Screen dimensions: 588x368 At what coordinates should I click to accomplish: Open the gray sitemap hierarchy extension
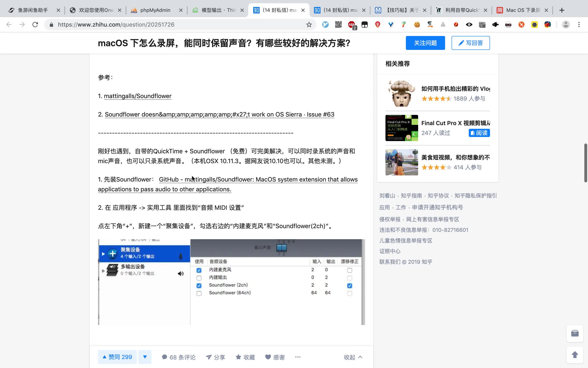coord(443,25)
